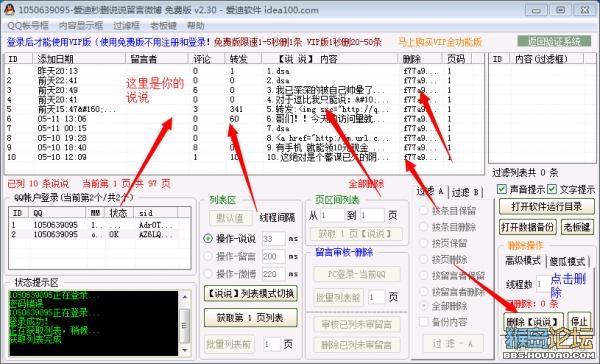Click 【说说】列表模式切换 button
Viewport: 600px width, 364px height.
click(251, 293)
